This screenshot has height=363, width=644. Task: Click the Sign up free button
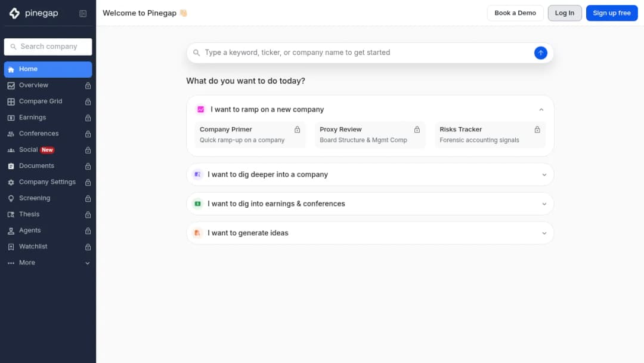[x=612, y=13]
